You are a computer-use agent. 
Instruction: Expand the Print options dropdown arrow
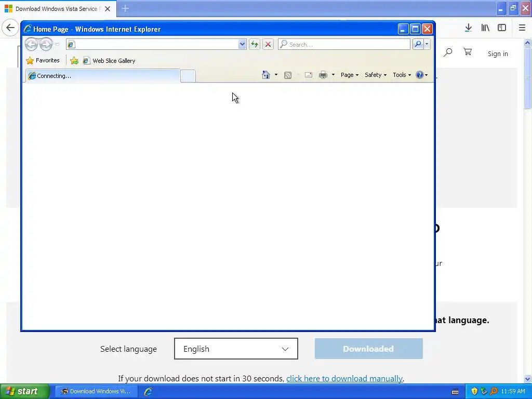[x=333, y=75]
